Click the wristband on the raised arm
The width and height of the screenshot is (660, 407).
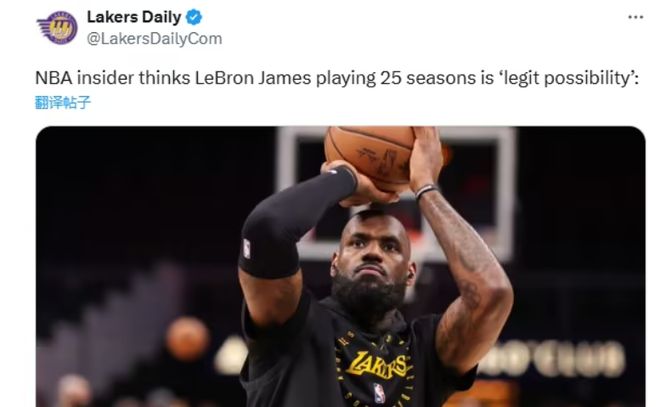pos(426,191)
